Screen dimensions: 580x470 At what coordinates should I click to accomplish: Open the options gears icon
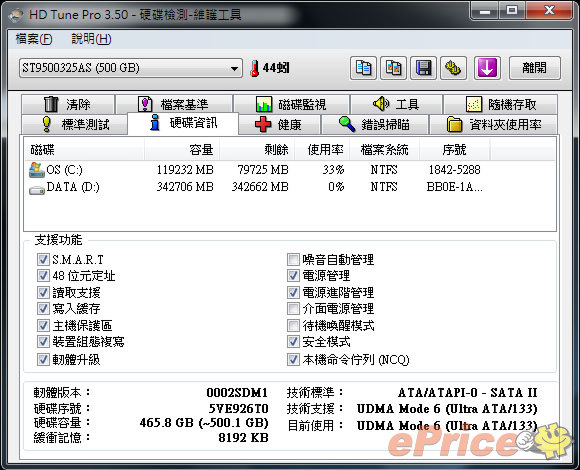click(453, 68)
